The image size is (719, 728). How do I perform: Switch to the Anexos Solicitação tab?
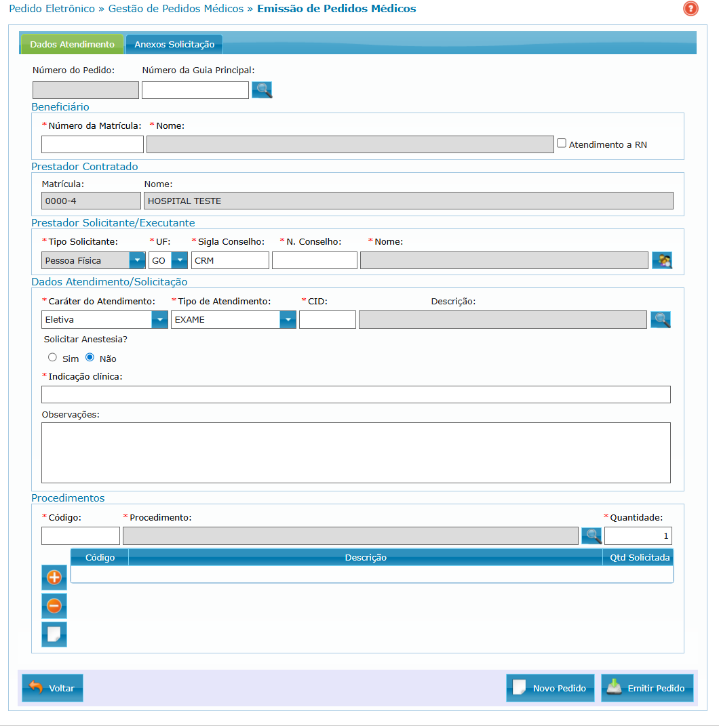pyautogui.click(x=174, y=44)
